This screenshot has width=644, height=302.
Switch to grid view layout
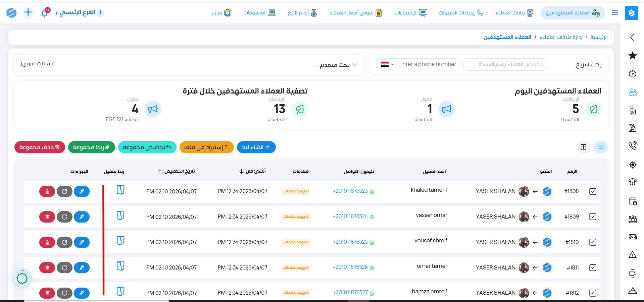pyautogui.click(x=583, y=147)
